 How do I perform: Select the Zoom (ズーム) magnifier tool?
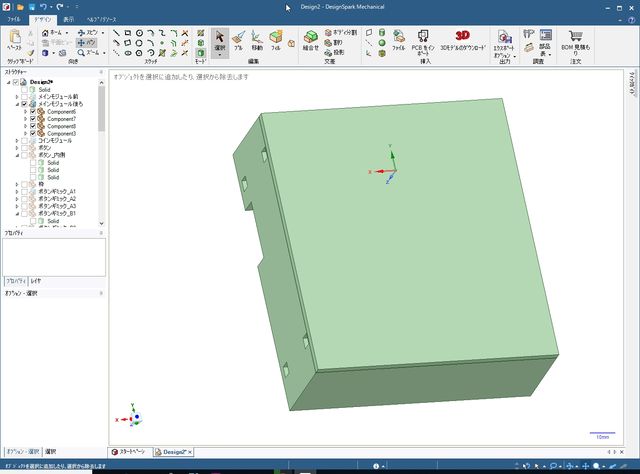[x=89, y=53]
